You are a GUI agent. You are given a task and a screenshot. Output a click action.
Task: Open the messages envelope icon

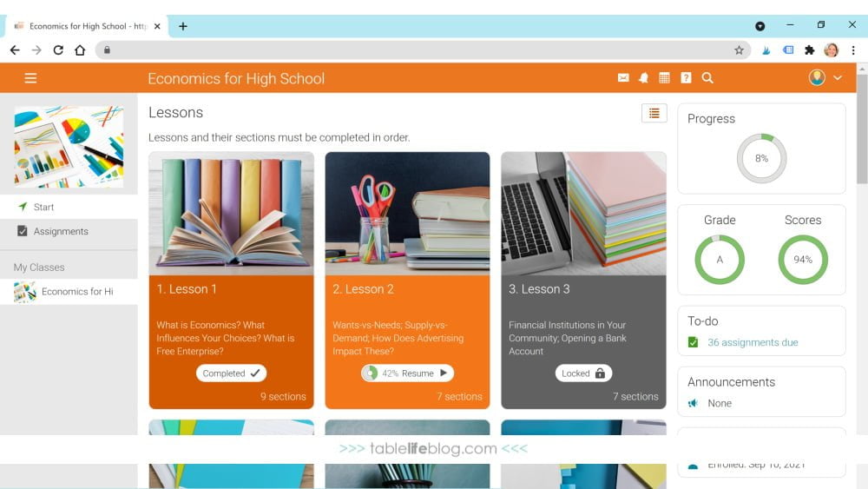point(623,78)
